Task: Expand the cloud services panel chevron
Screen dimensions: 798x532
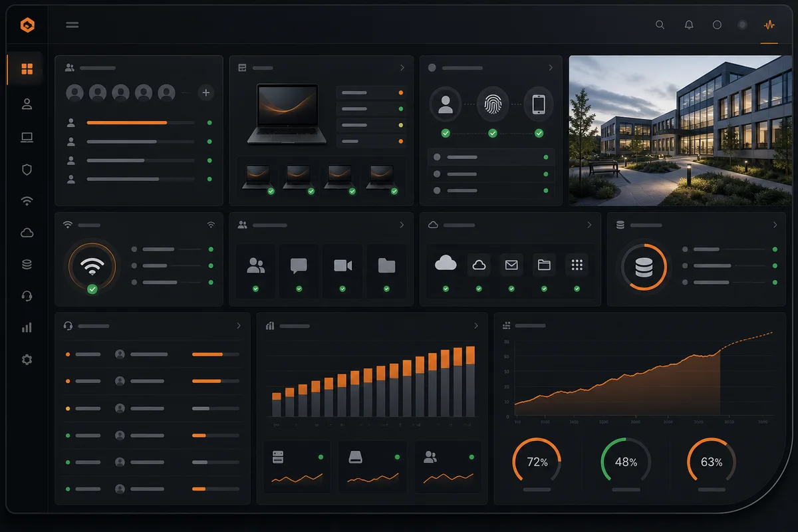Action: coord(589,225)
